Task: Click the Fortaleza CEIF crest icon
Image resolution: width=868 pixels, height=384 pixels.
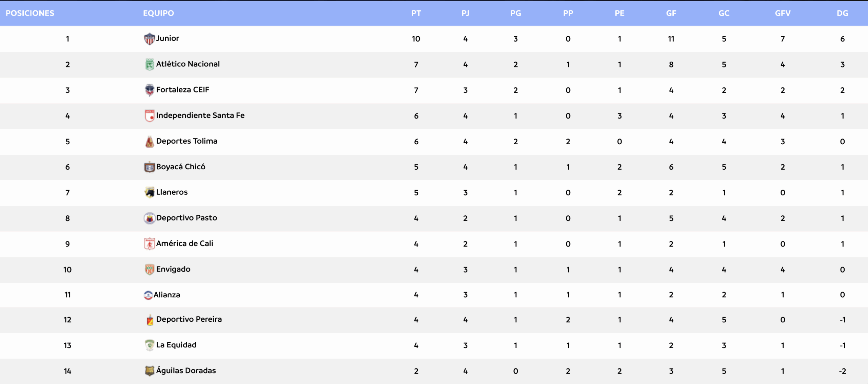Action: (149, 90)
